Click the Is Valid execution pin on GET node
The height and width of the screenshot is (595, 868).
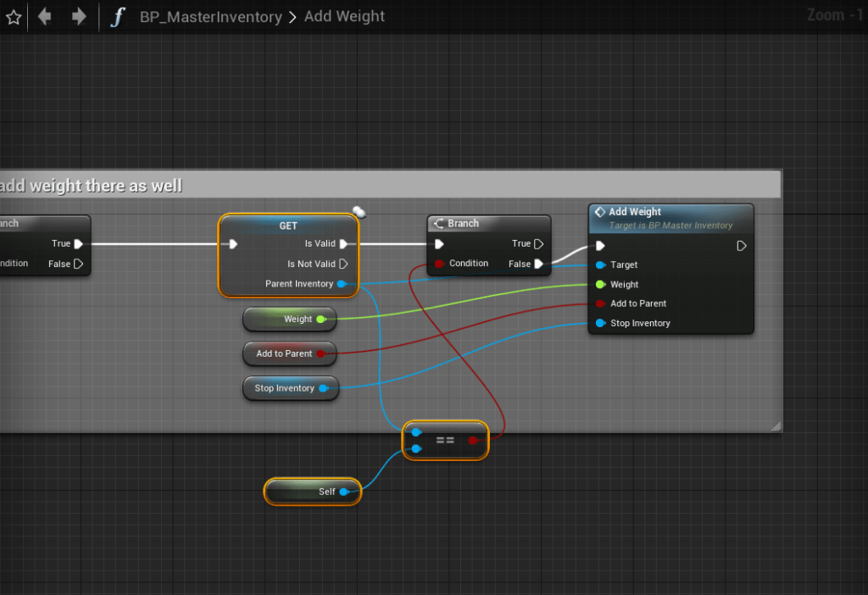[343, 244]
